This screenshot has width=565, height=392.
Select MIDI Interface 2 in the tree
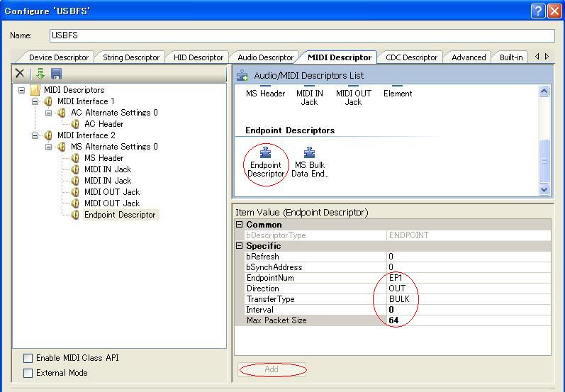(x=86, y=135)
